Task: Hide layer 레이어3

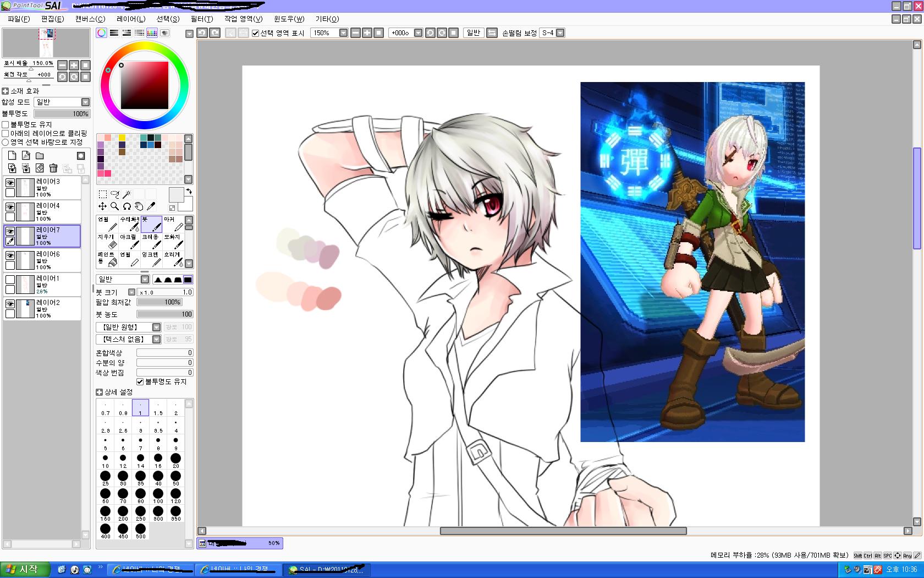Action: pyautogui.click(x=10, y=183)
